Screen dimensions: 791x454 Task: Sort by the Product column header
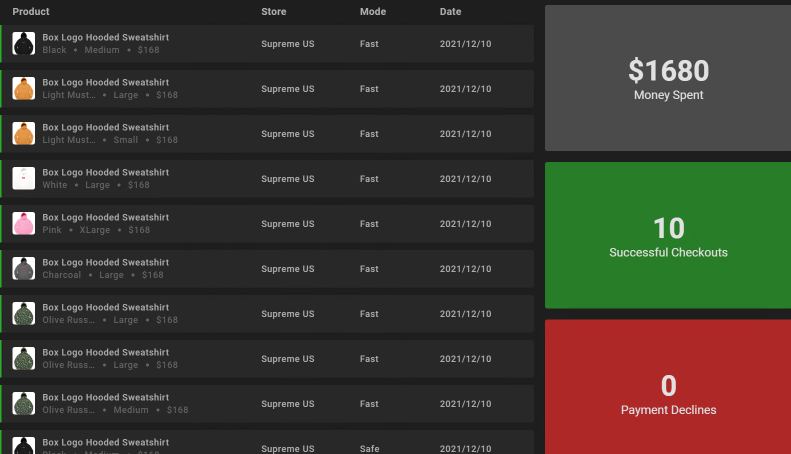pyautogui.click(x=31, y=12)
